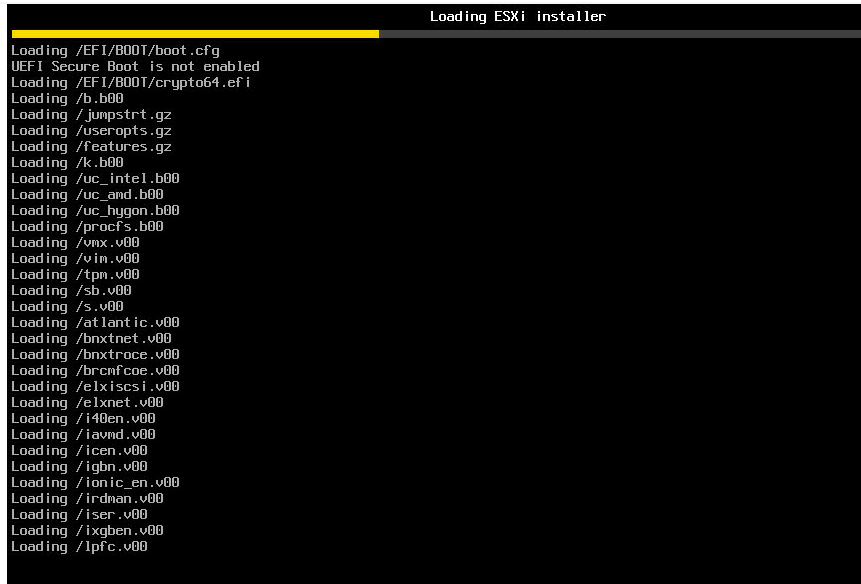Image resolution: width=861 pixels, height=584 pixels.
Task: Click the "UEFI Secure Boot is not enabled" line
Action: pyautogui.click(x=135, y=66)
